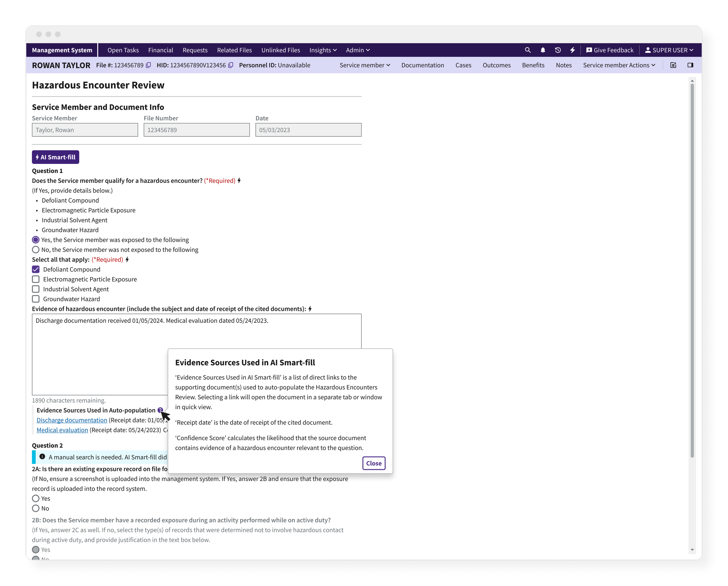Screen dimensions: 728x586
Task: Click 'Personnel ID: Unavailable' text
Action: [x=274, y=65]
